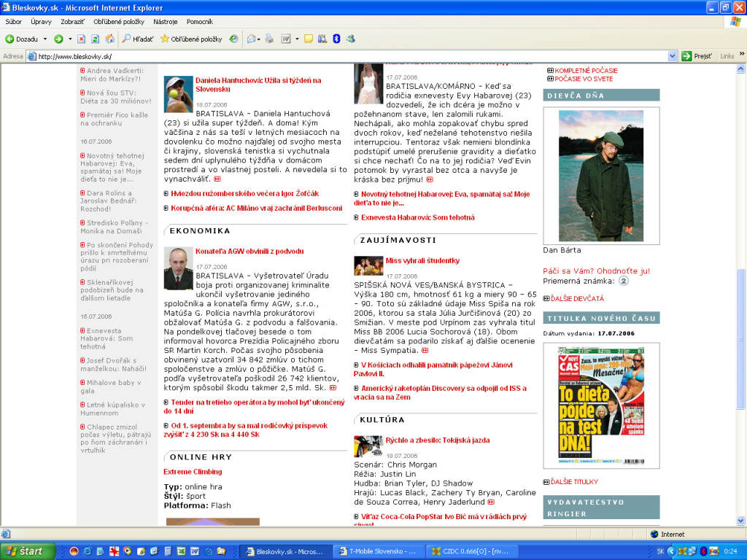Open sidebar link Premiér Fico kašle na ochranku
Image resolution: width=747 pixels, height=560 pixels.
coord(114,119)
